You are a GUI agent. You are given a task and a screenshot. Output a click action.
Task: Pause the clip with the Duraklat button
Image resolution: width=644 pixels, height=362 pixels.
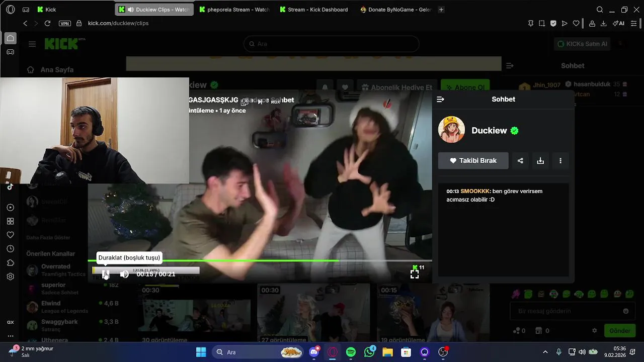pyautogui.click(x=106, y=274)
